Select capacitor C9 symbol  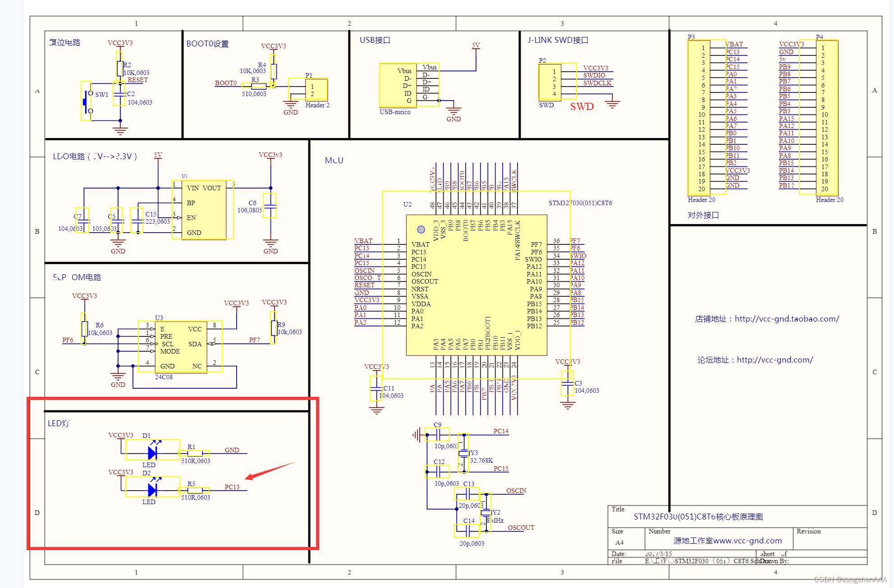pyautogui.click(x=437, y=435)
